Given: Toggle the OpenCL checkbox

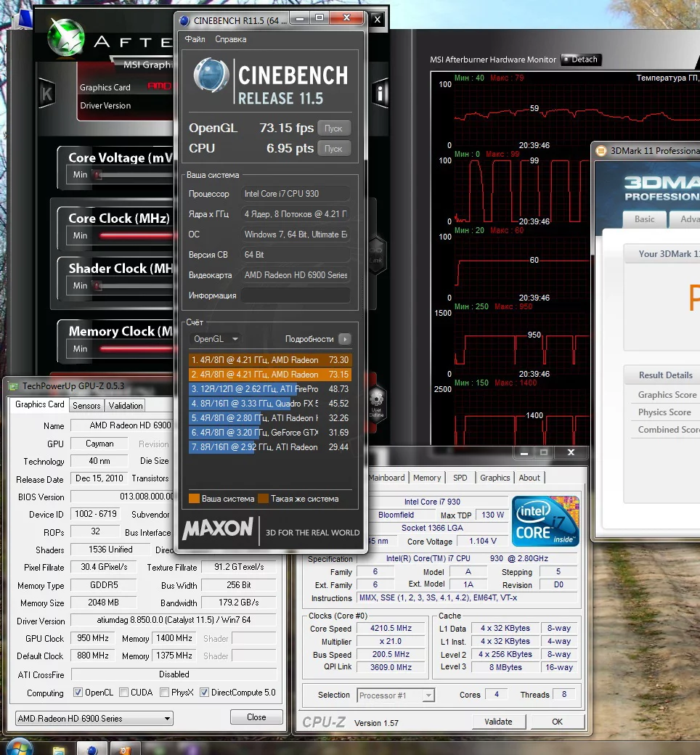Looking at the screenshot, I should pos(78,693).
